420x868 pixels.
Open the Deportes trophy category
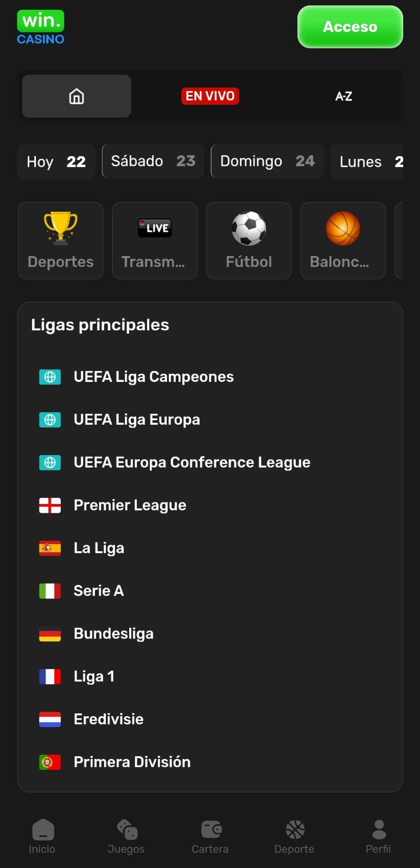61,240
